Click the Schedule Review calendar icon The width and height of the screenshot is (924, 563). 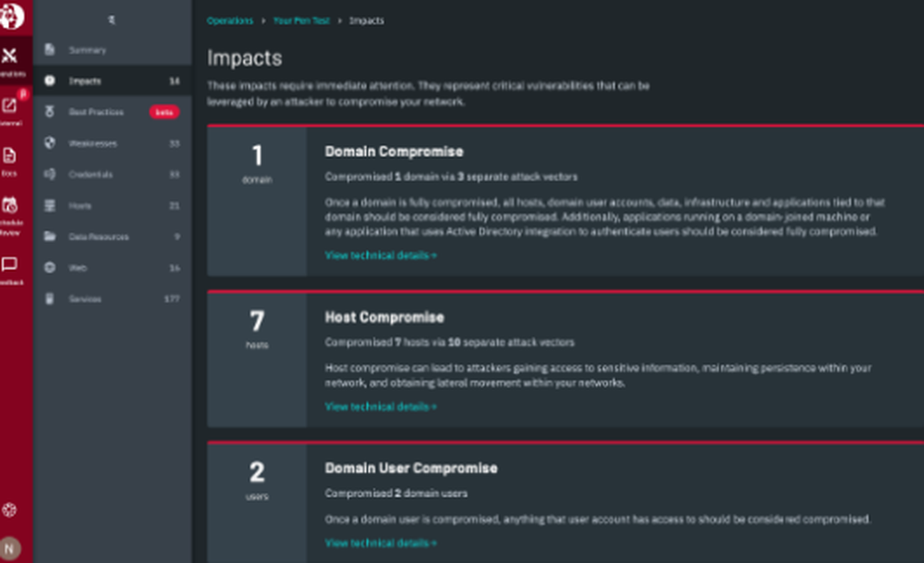click(x=11, y=206)
